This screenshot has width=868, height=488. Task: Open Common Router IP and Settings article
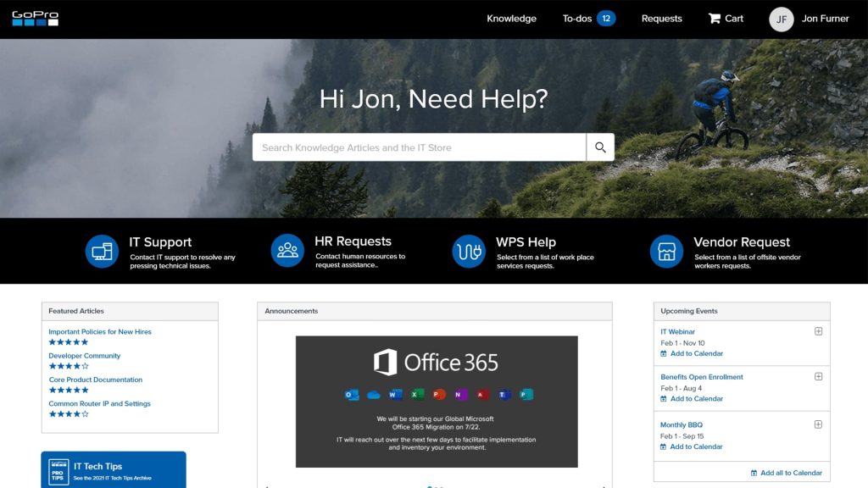tap(99, 404)
